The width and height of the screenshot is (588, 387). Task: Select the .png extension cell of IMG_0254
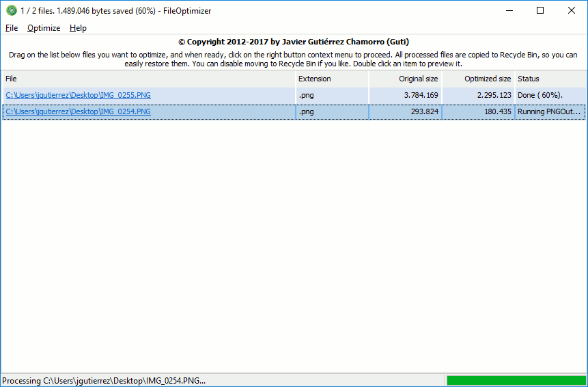click(333, 112)
